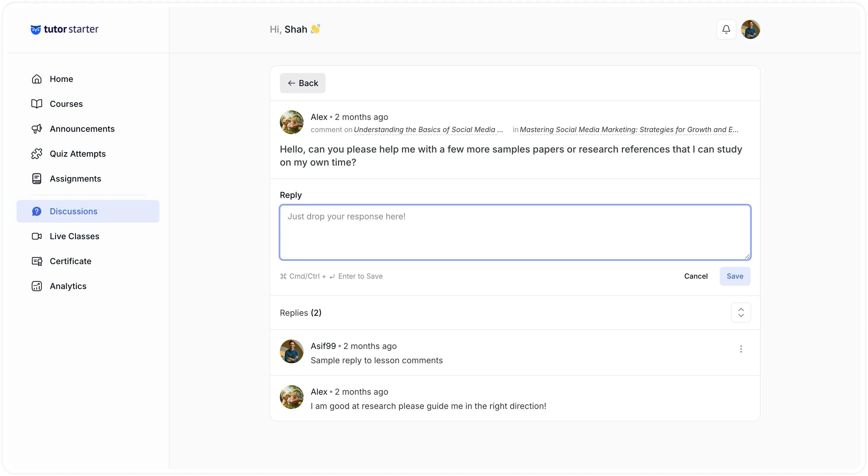Cancel the reply
Image resolution: width=868 pixels, height=476 pixels.
tap(695, 276)
